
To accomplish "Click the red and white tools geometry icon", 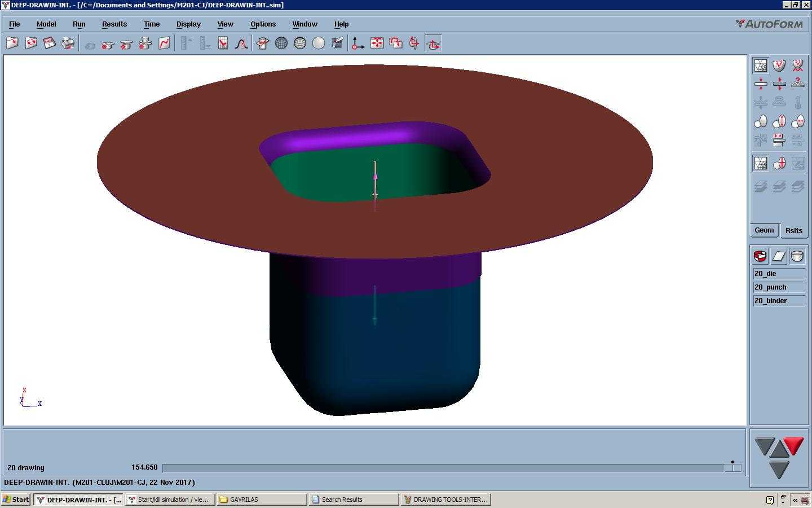I will [760, 256].
